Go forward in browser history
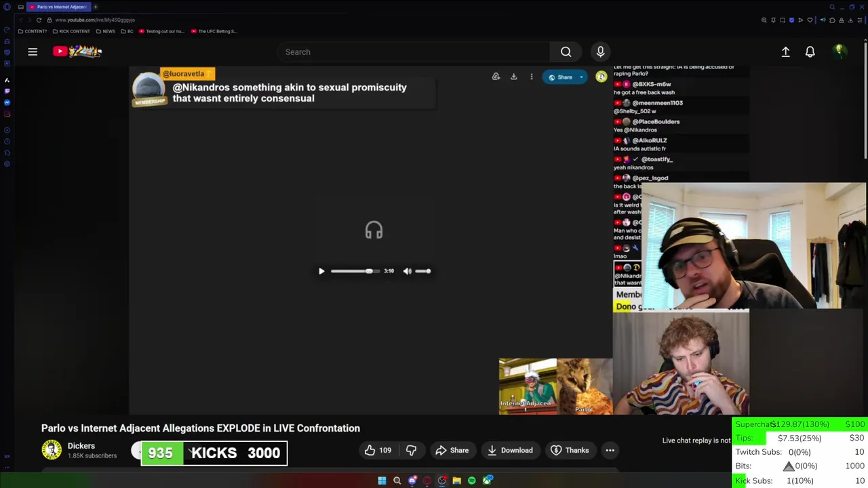This screenshot has width=868, height=488. pyautogui.click(x=28, y=20)
